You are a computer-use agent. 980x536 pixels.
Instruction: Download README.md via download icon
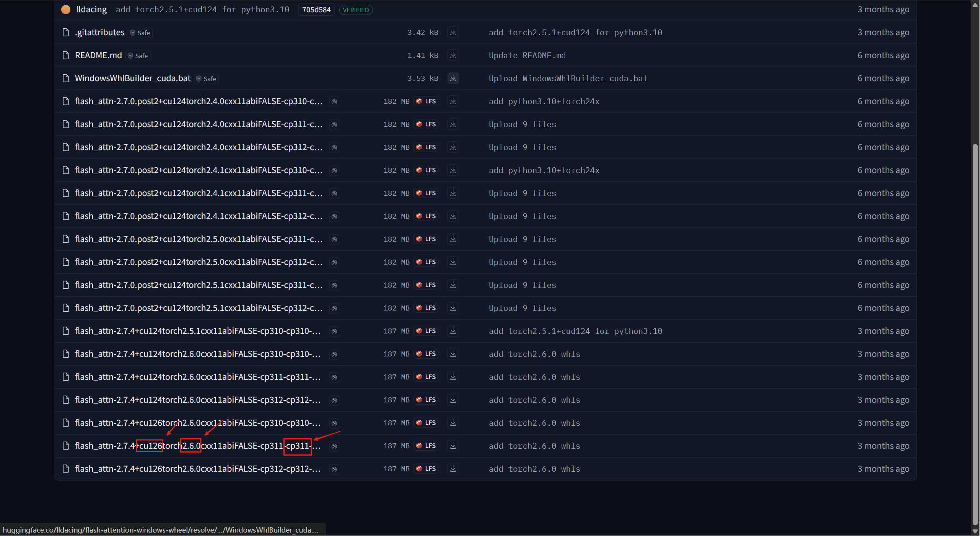453,55
